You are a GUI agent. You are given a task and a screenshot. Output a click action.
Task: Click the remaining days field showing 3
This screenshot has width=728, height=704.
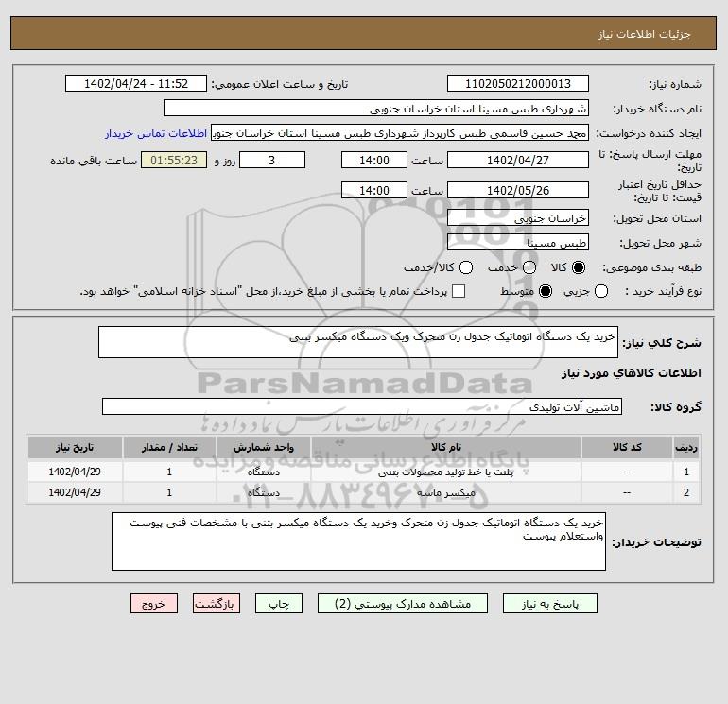pyautogui.click(x=272, y=160)
